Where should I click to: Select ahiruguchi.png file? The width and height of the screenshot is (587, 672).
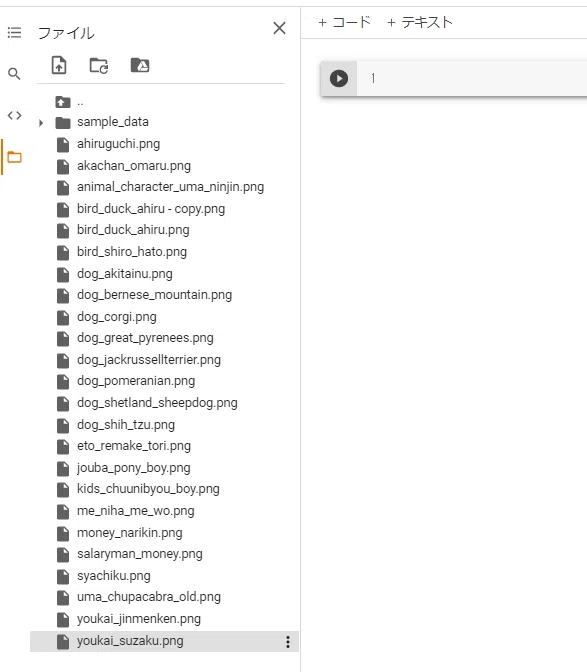[x=118, y=144]
